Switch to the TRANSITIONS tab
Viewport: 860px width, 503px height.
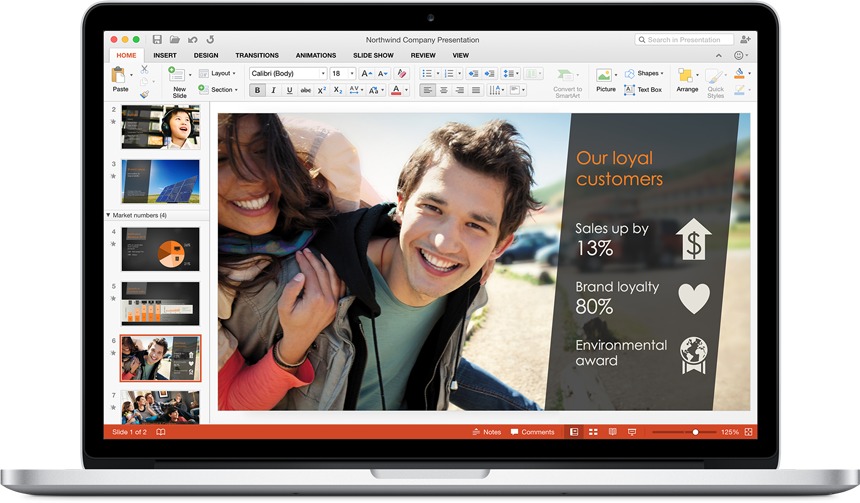(256, 55)
